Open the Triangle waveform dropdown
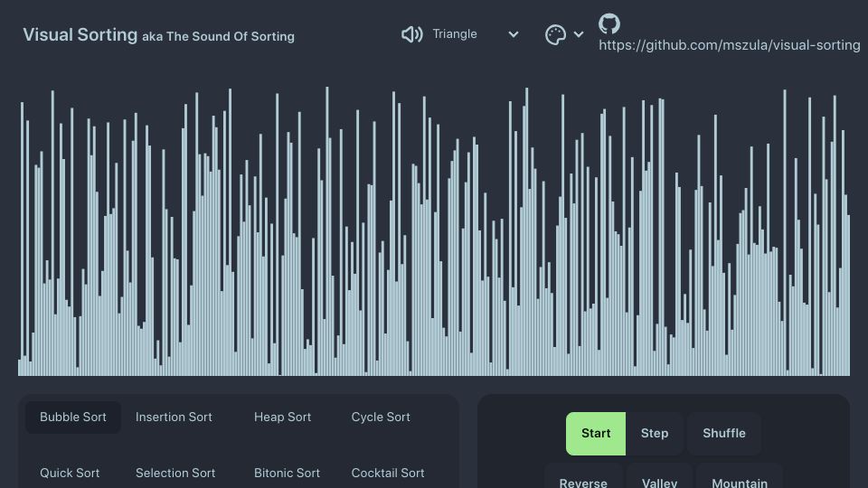Viewport: 868px width, 488px height. 475,34
